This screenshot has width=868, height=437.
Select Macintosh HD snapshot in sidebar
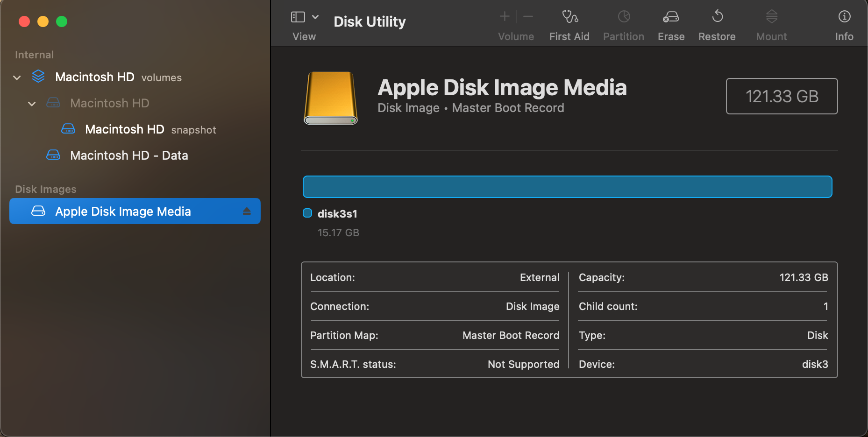[x=125, y=129]
